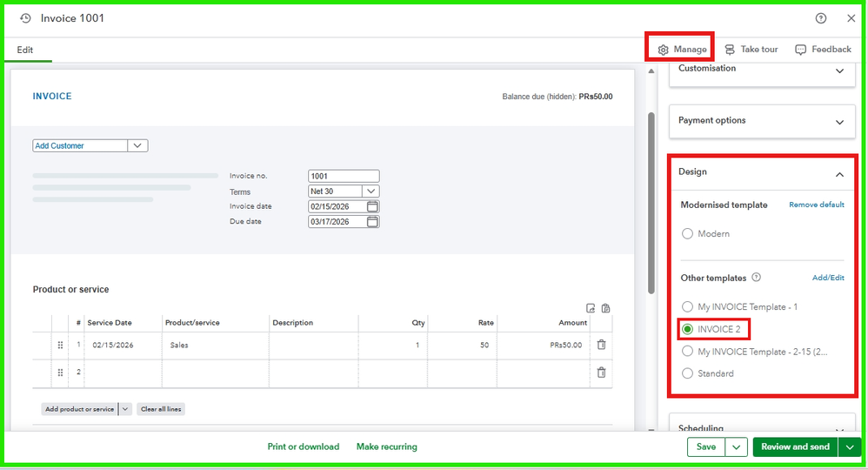Open the Save button dropdown arrow

(x=737, y=446)
